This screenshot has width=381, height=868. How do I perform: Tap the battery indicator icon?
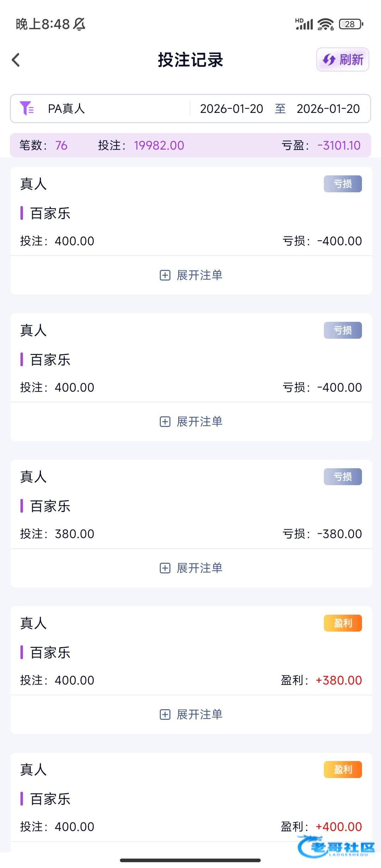(351, 24)
